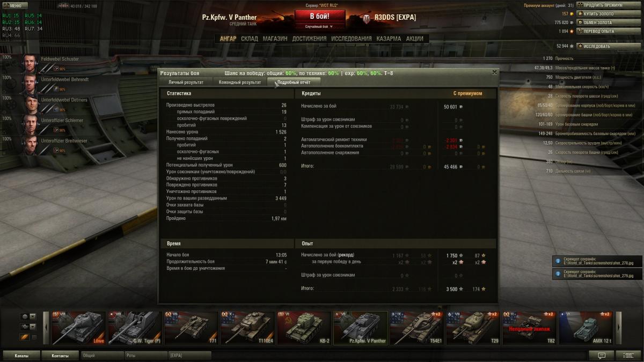The width and height of the screenshot is (644, 362).
Task: Click Schlemer's skill icon showing 96%
Action: [56, 130]
